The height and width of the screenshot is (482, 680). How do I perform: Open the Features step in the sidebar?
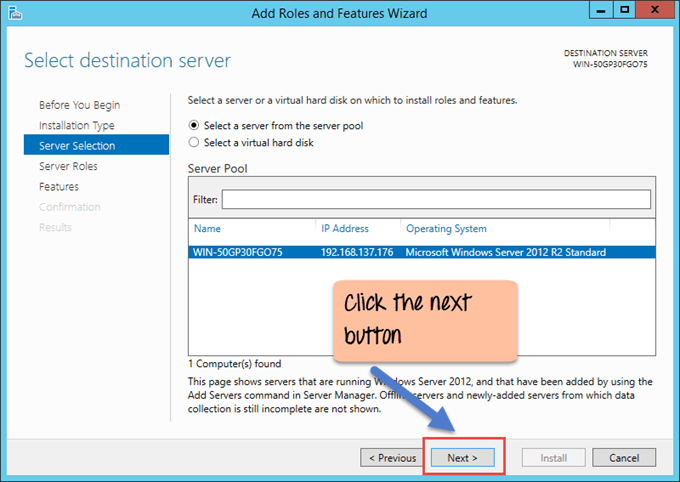(x=58, y=187)
